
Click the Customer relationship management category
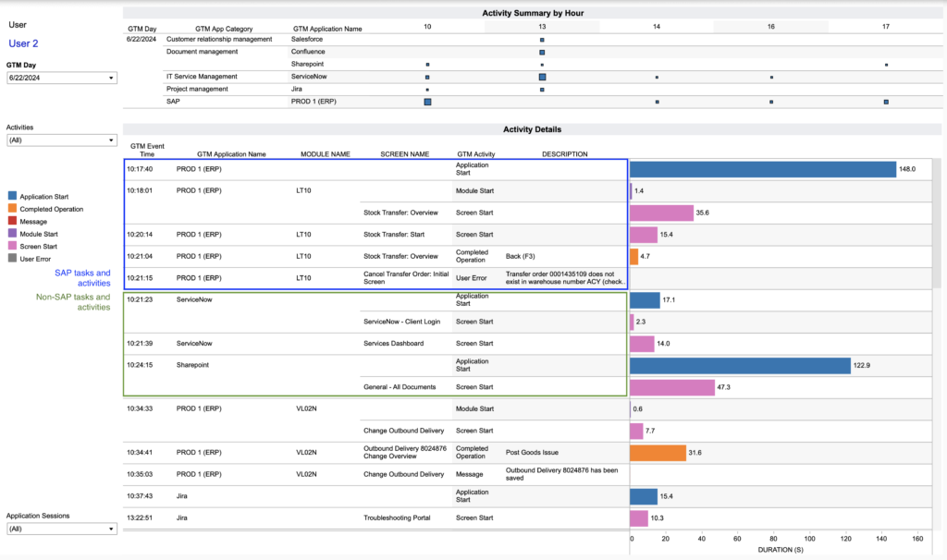pos(219,39)
